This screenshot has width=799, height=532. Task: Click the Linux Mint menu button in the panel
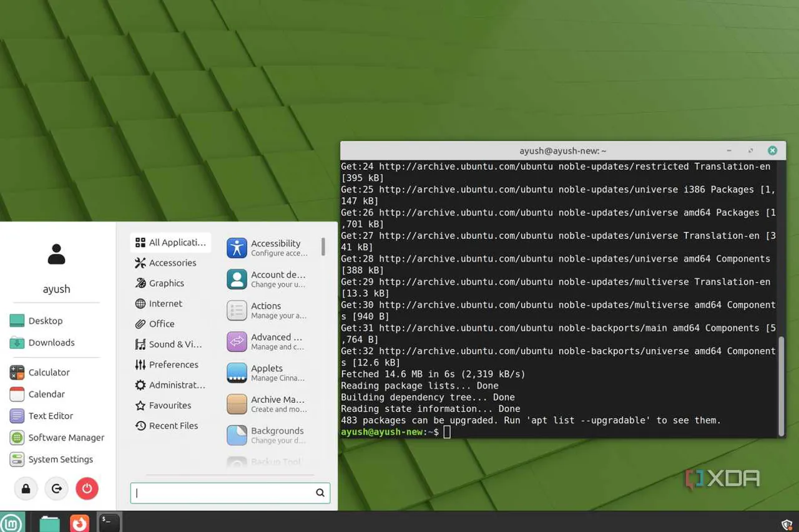point(12,523)
